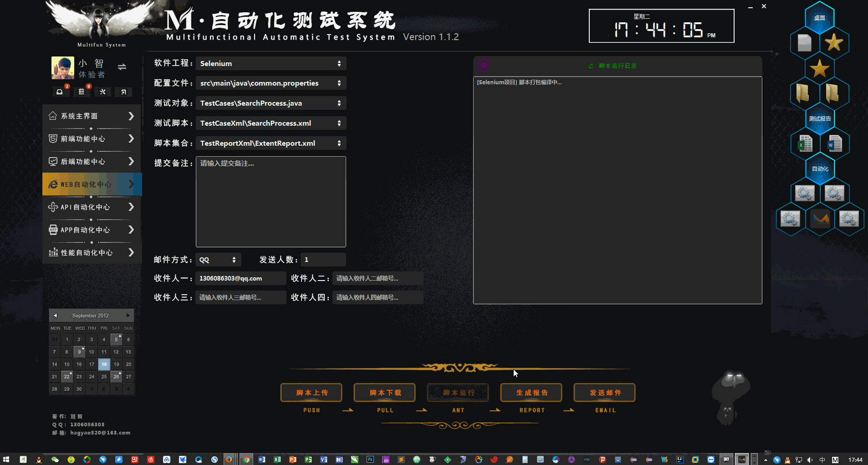Select September 9 in the calendar
This screenshot has height=465, width=868.
(x=79, y=352)
